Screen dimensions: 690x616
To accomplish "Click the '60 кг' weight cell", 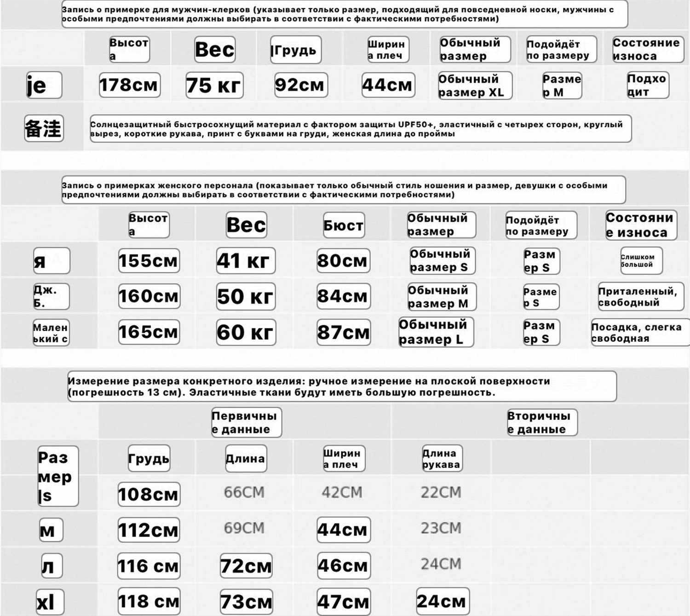I will tap(246, 332).
